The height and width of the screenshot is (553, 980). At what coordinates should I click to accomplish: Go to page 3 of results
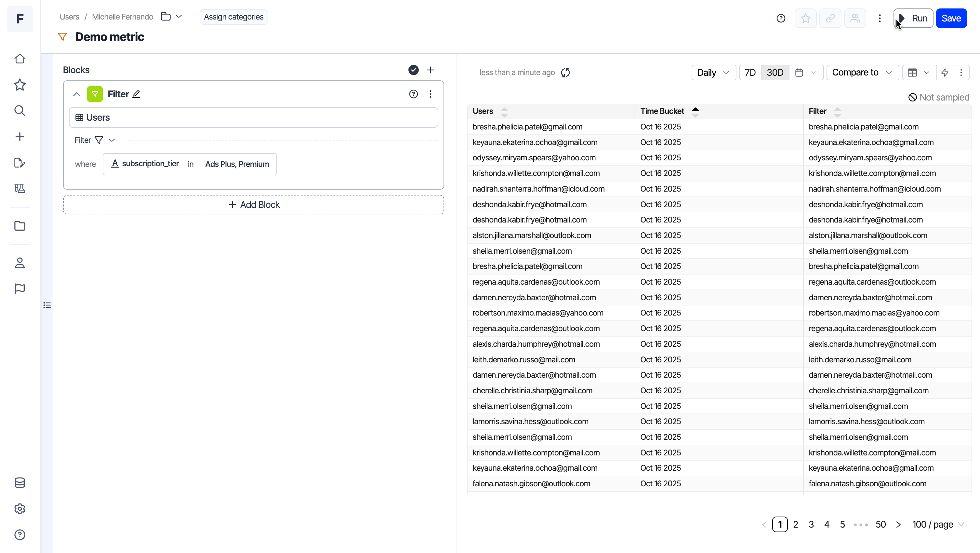811,524
